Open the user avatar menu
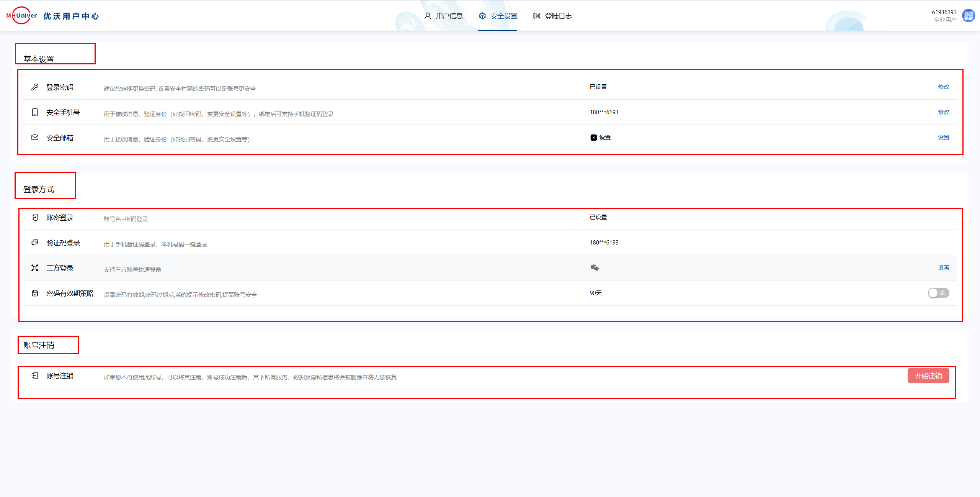Image resolution: width=980 pixels, height=497 pixels. click(x=969, y=16)
